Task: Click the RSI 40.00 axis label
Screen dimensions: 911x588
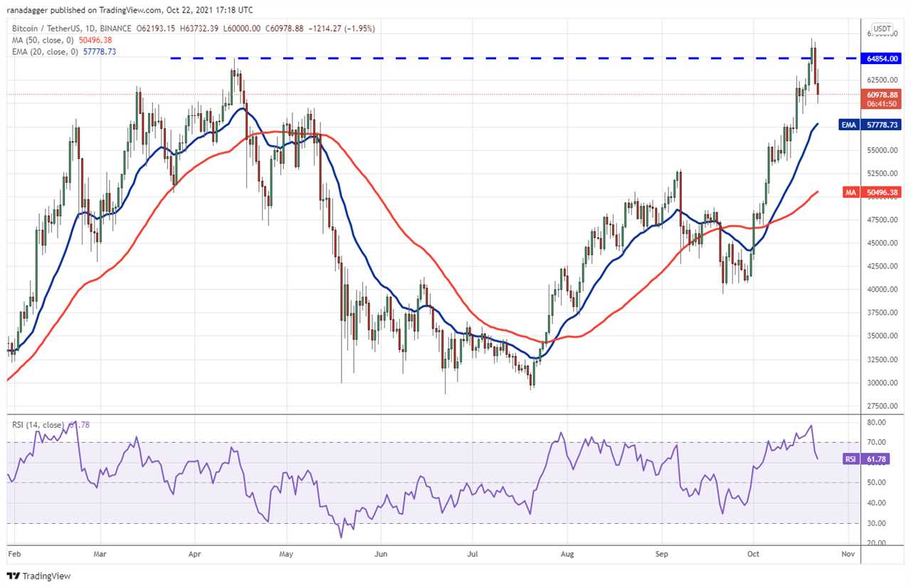Action: point(875,503)
